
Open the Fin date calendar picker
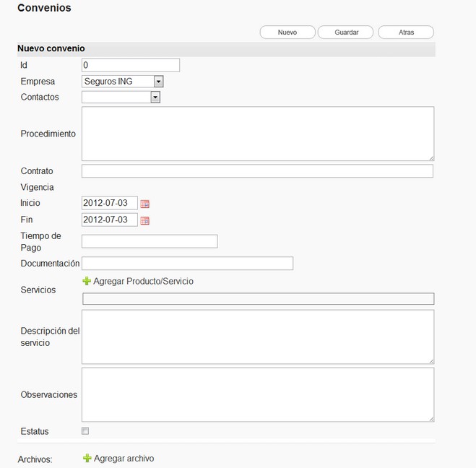click(x=144, y=220)
